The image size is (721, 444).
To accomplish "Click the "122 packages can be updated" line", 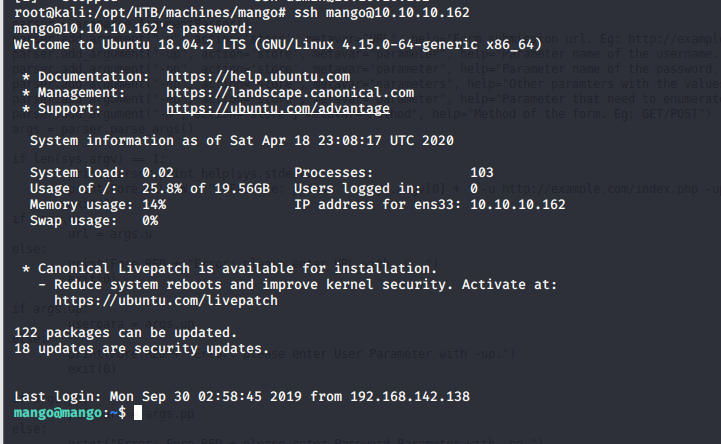I will (x=125, y=332).
